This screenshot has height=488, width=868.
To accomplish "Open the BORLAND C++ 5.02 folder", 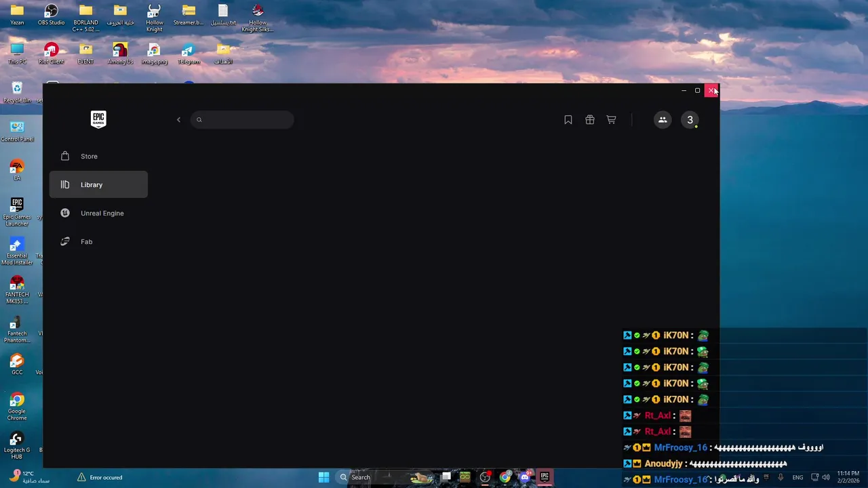I will click(85, 18).
